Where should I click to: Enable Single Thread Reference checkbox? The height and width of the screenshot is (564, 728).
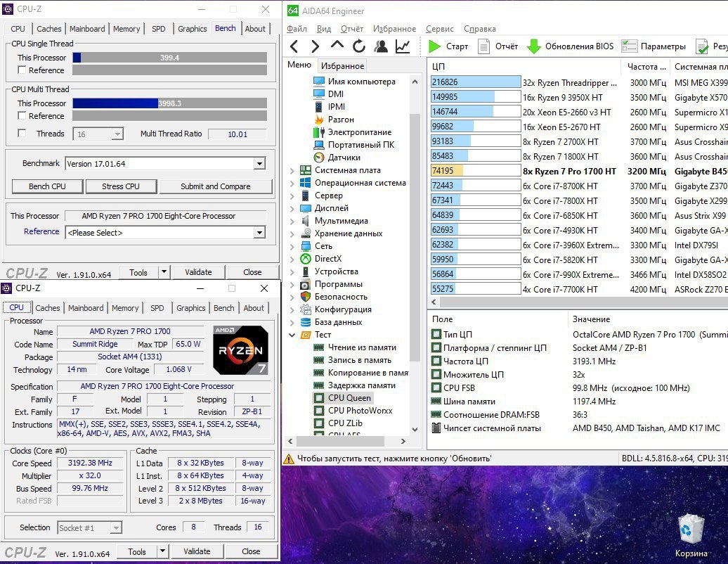pyautogui.click(x=21, y=70)
